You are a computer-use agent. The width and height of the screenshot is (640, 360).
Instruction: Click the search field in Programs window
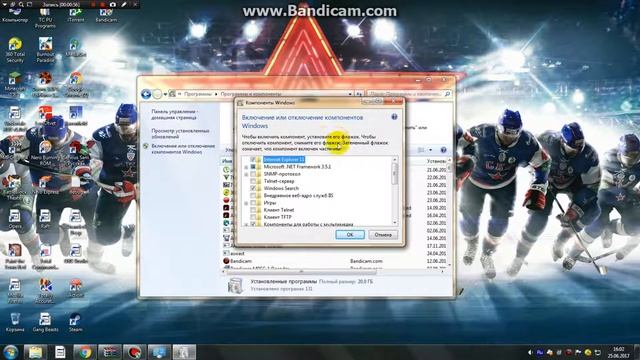click(409, 94)
